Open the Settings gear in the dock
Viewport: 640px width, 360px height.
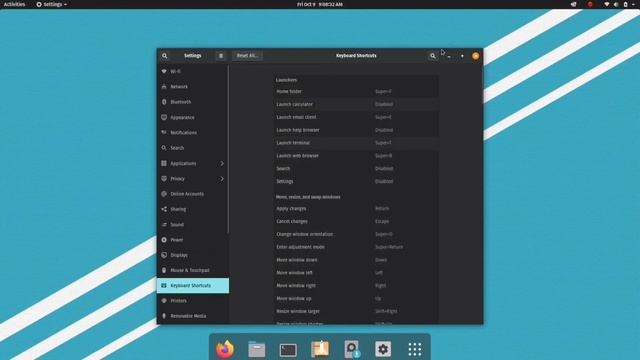[x=383, y=349]
